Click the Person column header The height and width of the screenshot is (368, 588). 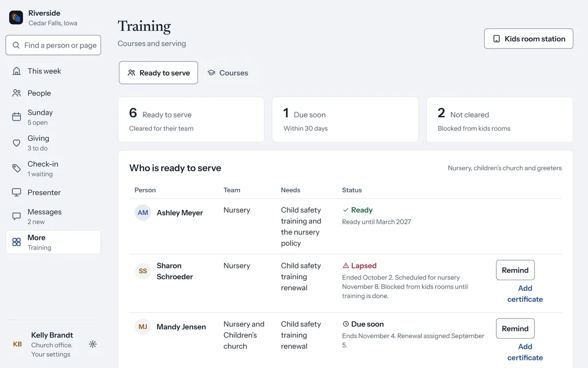(x=145, y=190)
